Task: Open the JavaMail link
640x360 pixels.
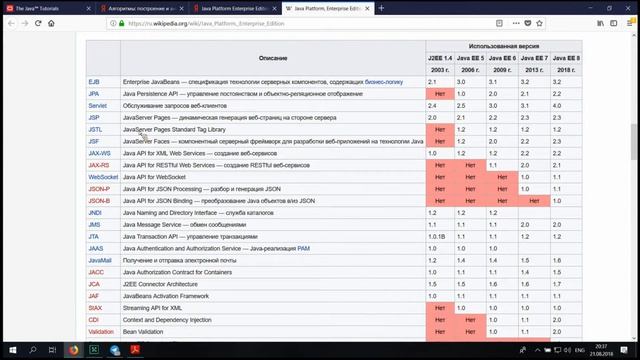Action: 100,260
